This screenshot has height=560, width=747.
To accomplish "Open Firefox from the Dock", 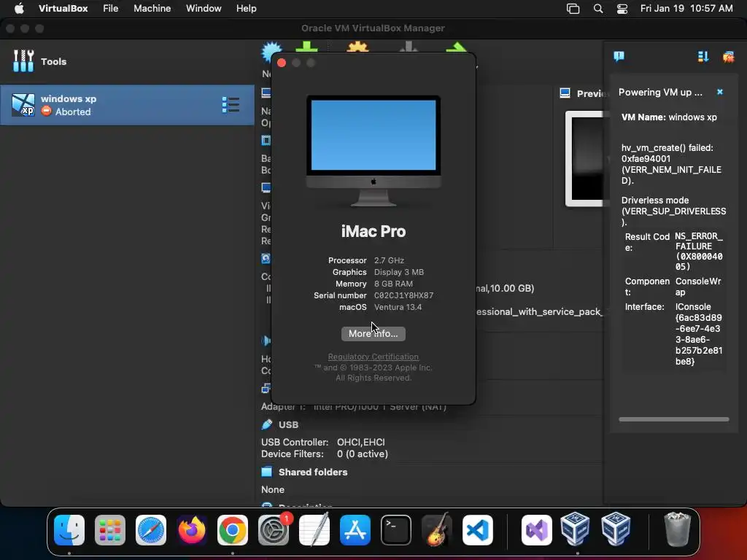I will [x=192, y=530].
